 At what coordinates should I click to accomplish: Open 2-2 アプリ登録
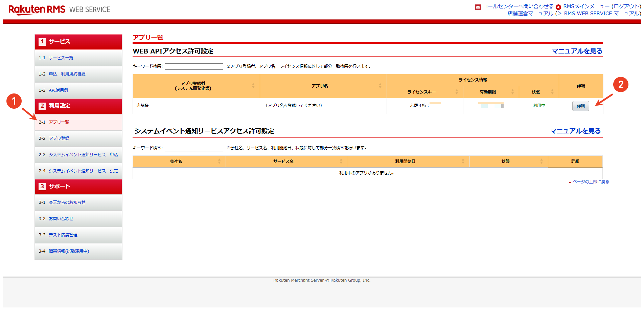point(78,138)
